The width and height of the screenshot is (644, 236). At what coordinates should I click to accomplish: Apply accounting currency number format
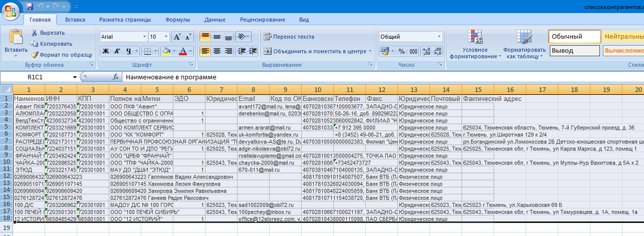(385, 51)
